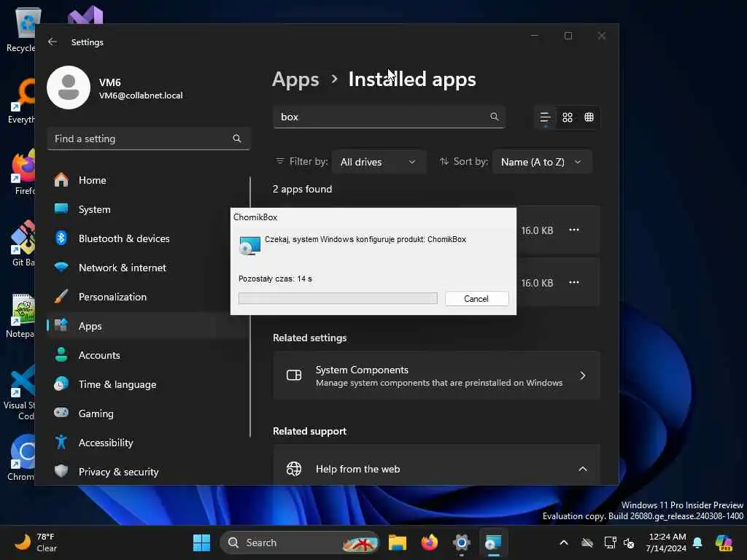This screenshot has height=560, width=747.
Task: Open Accessibility settings
Action: point(147,443)
